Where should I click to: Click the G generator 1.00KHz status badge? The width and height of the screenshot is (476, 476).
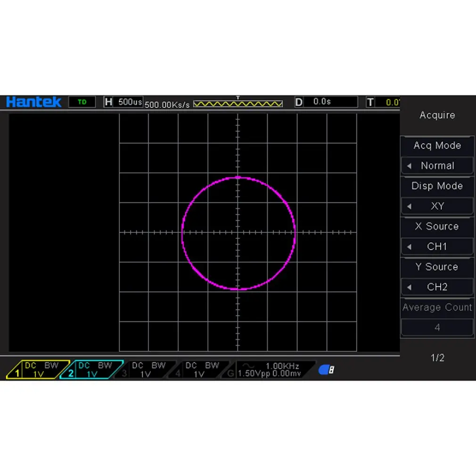pyautogui.click(x=269, y=369)
